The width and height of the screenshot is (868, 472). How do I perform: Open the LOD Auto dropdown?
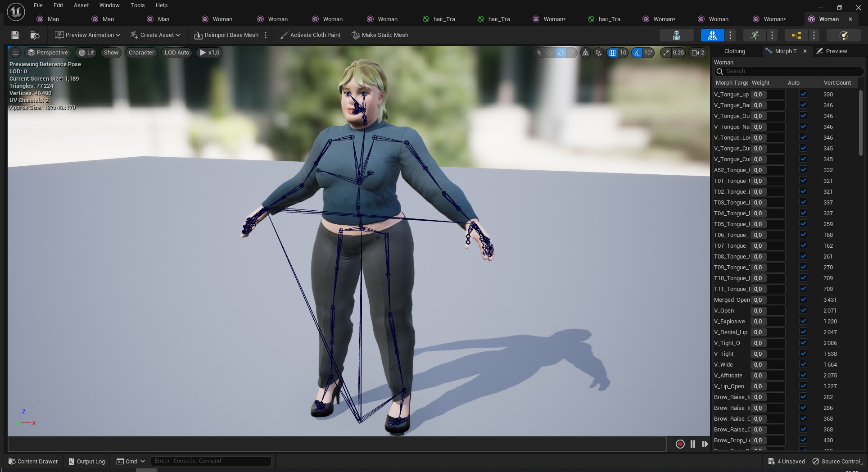(x=177, y=53)
